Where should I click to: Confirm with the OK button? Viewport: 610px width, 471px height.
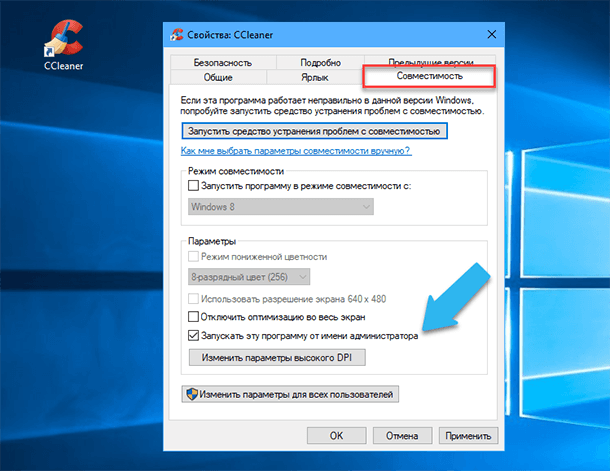pos(337,436)
